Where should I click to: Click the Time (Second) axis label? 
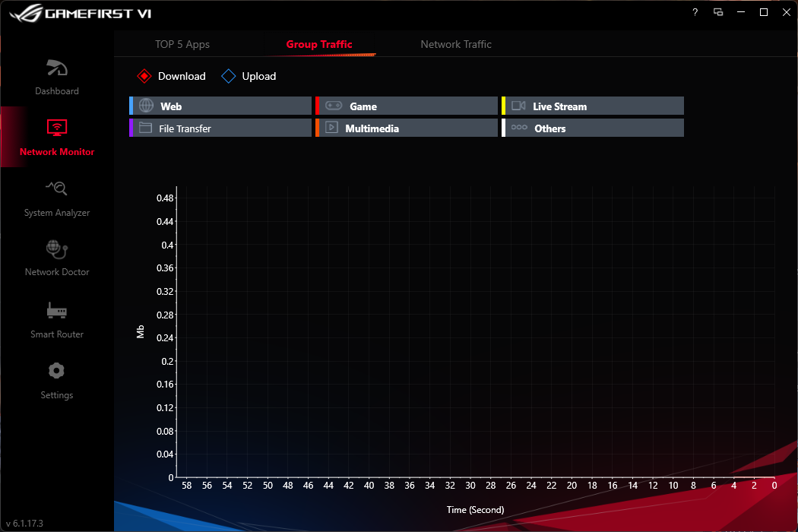coord(475,510)
